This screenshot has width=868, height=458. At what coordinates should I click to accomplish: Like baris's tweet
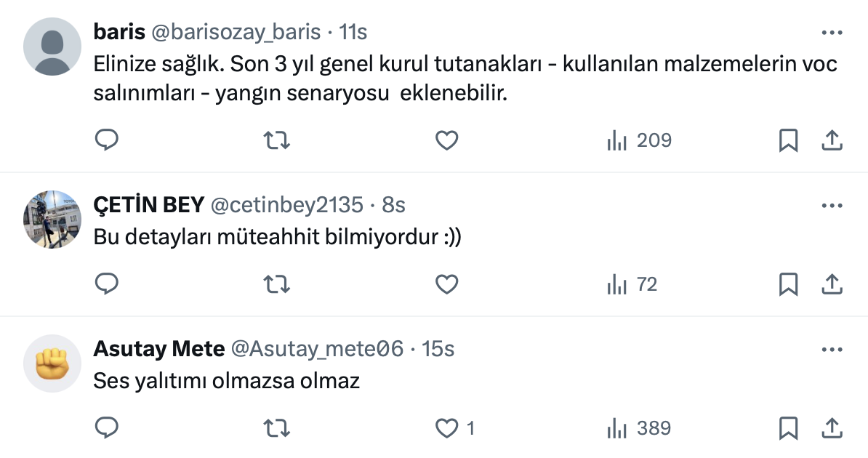tap(446, 140)
